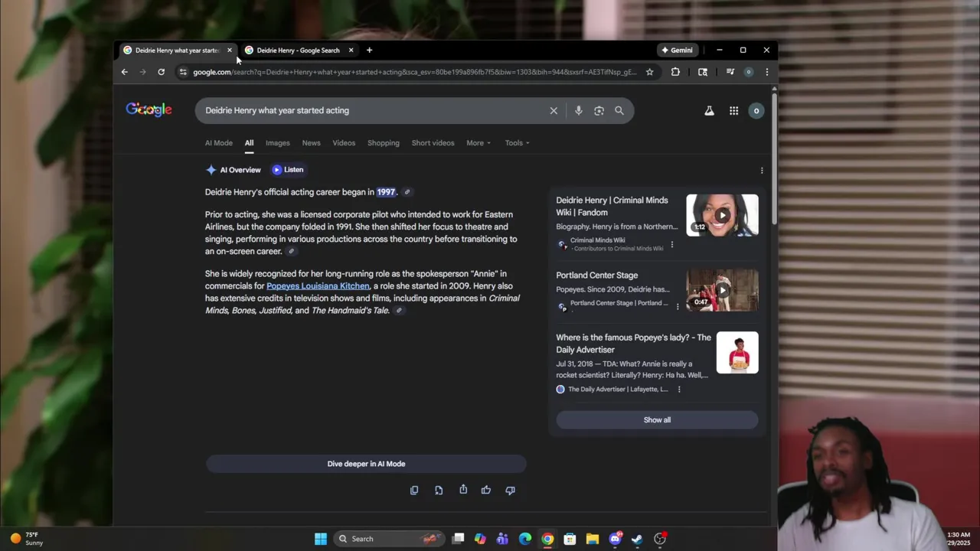
Task: Select the Images search tab
Action: point(277,143)
